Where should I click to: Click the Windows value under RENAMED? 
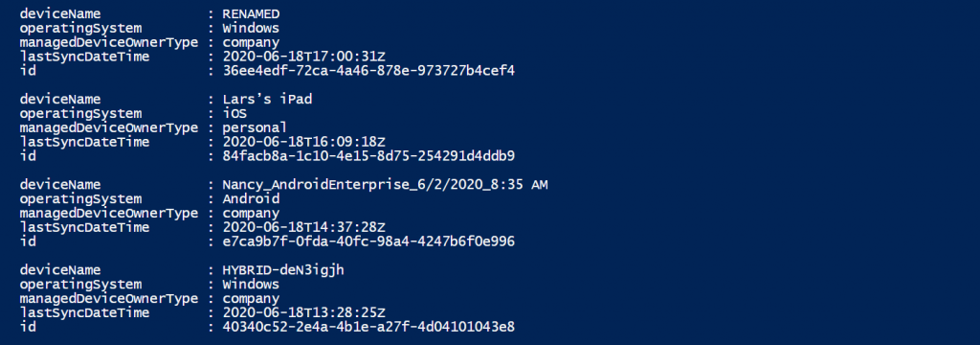[x=252, y=28]
